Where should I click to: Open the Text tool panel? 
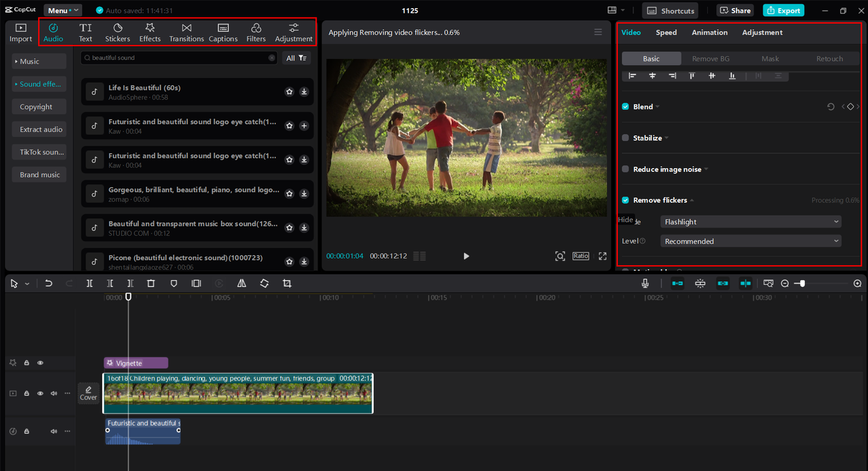pos(85,33)
